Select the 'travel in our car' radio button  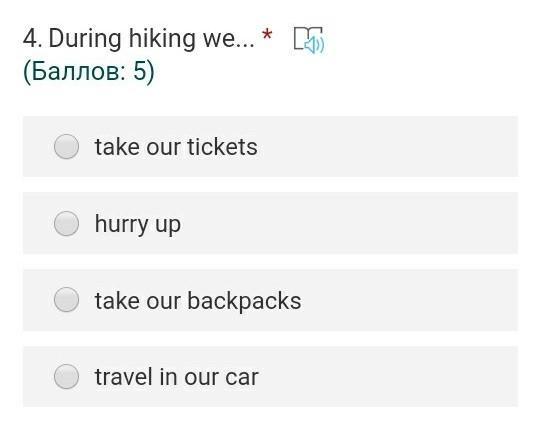click(x=66, y=377)
